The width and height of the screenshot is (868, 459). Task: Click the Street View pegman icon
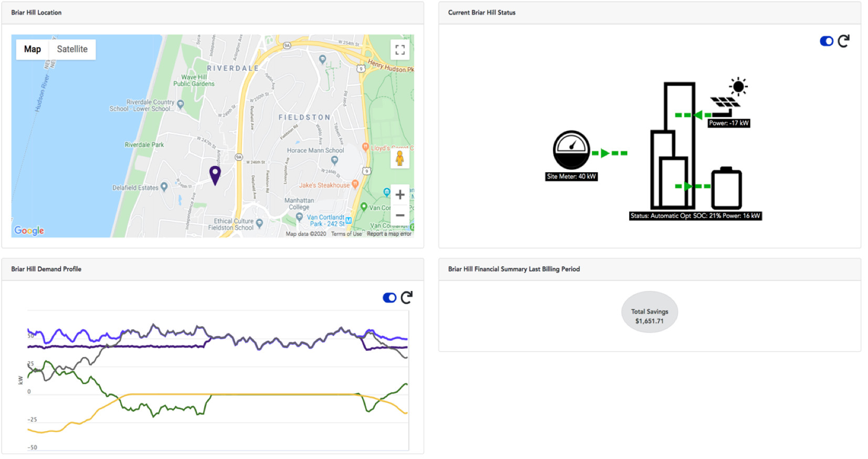coord(400,159)
